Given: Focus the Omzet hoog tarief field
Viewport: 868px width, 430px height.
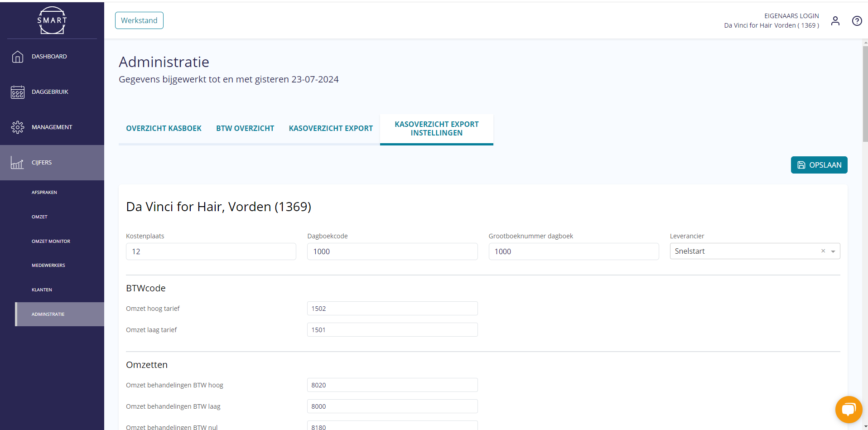Looking at the screenshot, I should pyautogui.click(x=392, y=309).
